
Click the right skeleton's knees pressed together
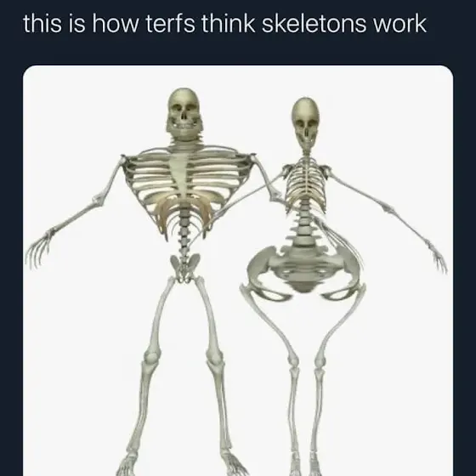pyautogui.click(x=306, y=360)
